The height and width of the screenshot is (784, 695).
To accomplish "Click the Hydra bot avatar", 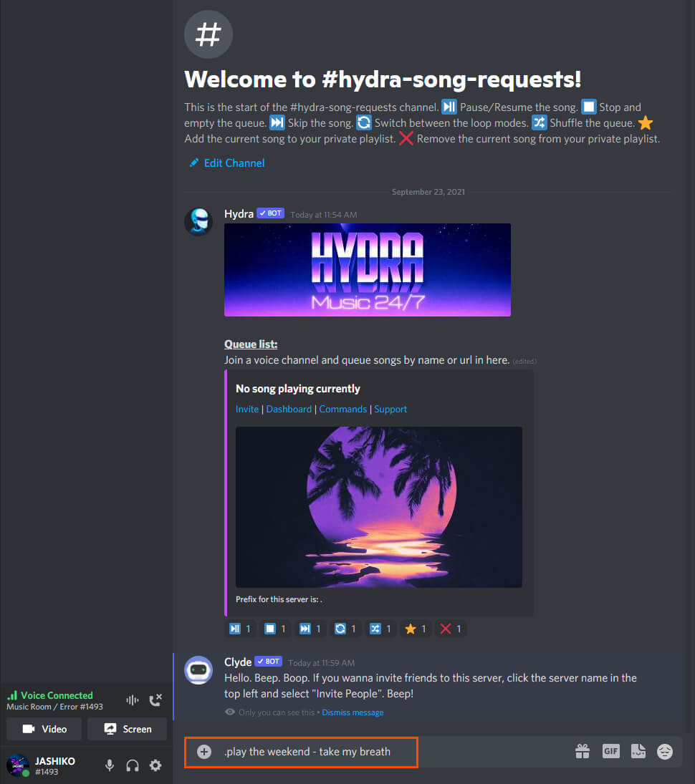I will point(198,221).
